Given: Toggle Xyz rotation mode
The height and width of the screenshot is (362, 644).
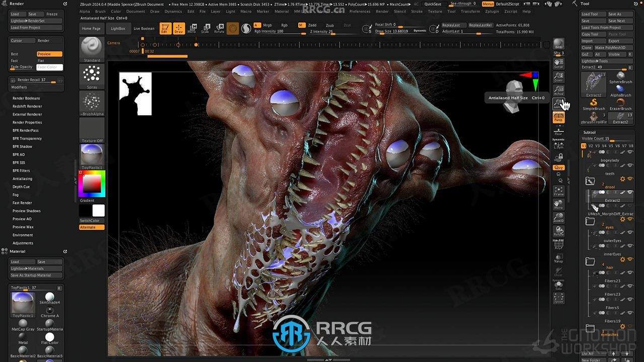Looking at the screenshot, I should (558, 167).
